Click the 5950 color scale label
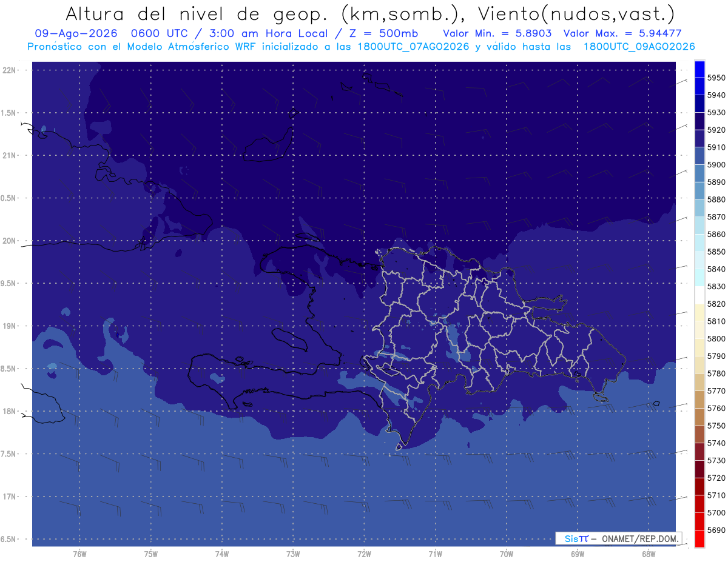Image resolution: width=728 pixels, height=562 pixels. (716, 78)
